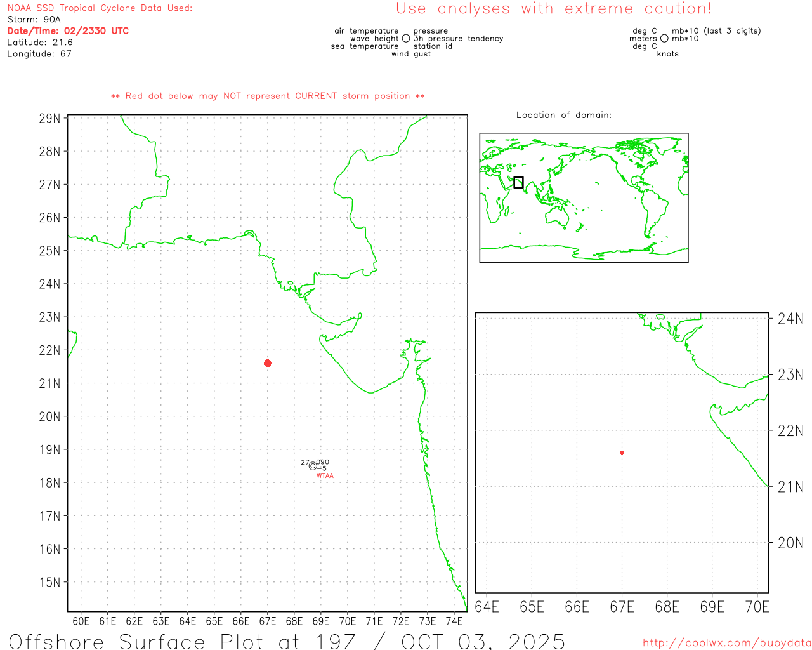Click the red 'WTAA' station id text
Screen dimensions: 812x650
(x=325, y=475)
